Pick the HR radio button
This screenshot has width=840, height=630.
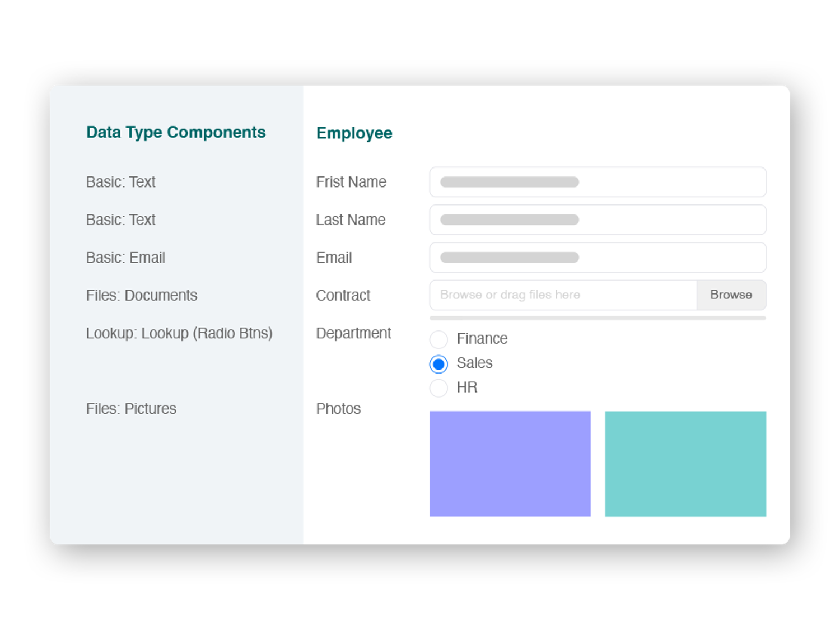(x=438, y=388)
